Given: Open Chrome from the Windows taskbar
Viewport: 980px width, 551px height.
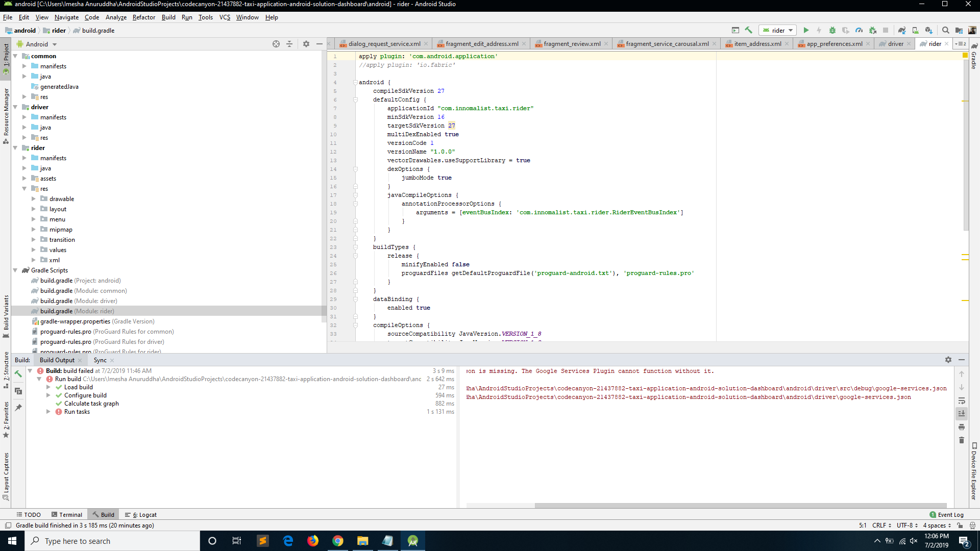Looking at the screenshot, I should point(337,541).
